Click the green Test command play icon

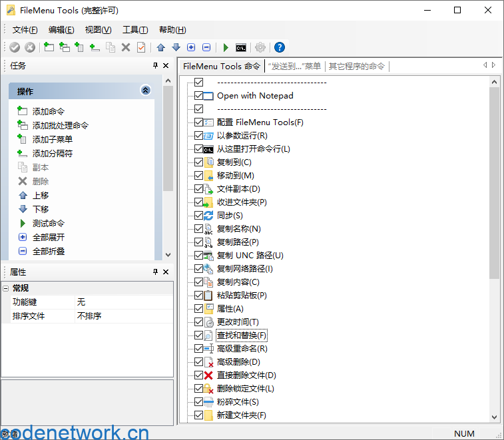coord(226,47)
